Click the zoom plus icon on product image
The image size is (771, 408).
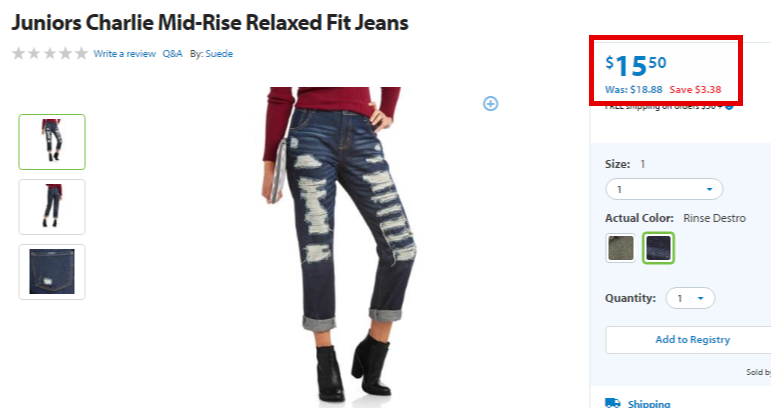490,104
